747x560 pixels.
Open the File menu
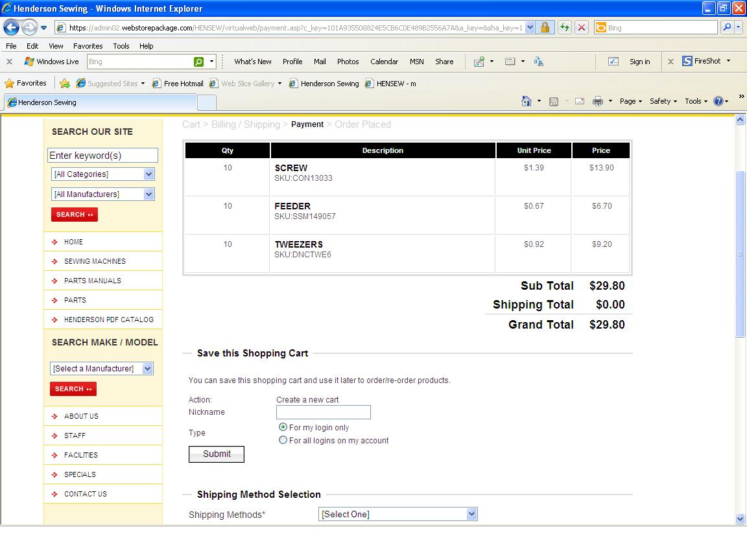tap(11, 46)
